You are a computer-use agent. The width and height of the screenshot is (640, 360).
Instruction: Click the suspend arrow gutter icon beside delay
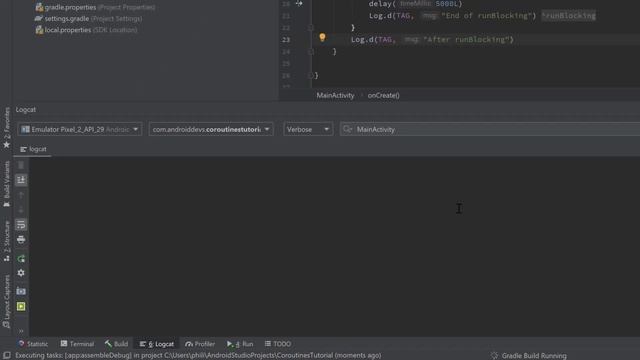(x=299, y=4)
